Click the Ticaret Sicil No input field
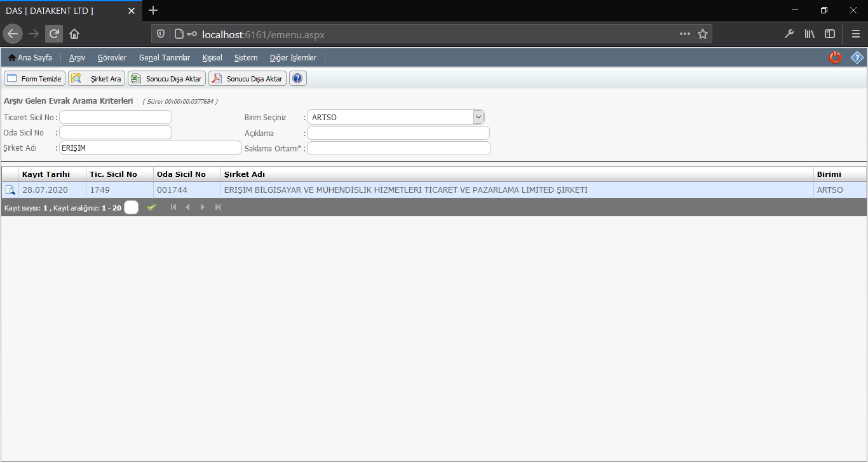The height and width of the screenshot is (463, 868). coord(116,117)
